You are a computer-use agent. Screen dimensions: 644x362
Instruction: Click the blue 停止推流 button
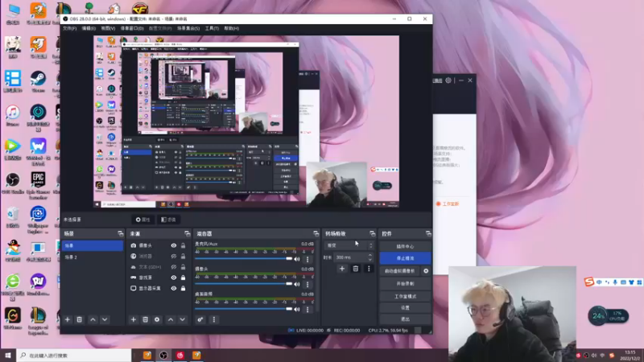tap(405, 258)
